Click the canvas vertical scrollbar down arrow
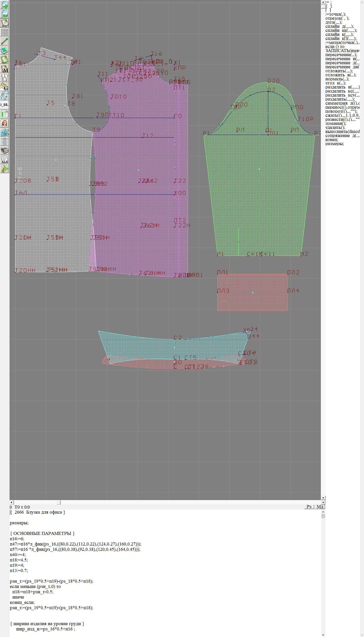This screenshot has width=364, height=637. coord(323,498)
